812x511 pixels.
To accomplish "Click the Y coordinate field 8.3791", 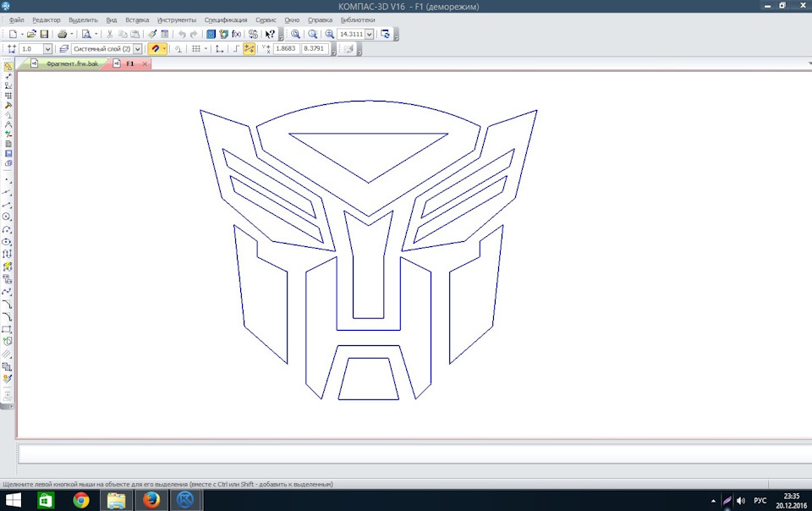I will 314,48.
